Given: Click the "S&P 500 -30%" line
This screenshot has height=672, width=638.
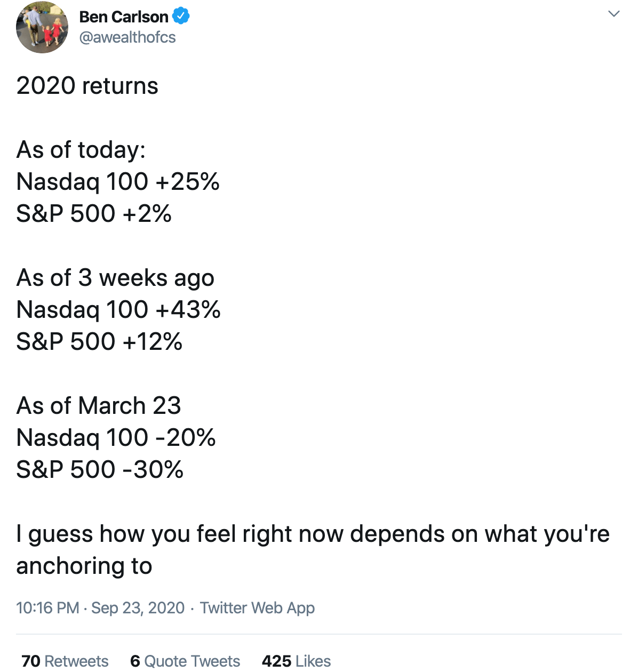Looking at the screenshot, I should click(x=100, y=470).
